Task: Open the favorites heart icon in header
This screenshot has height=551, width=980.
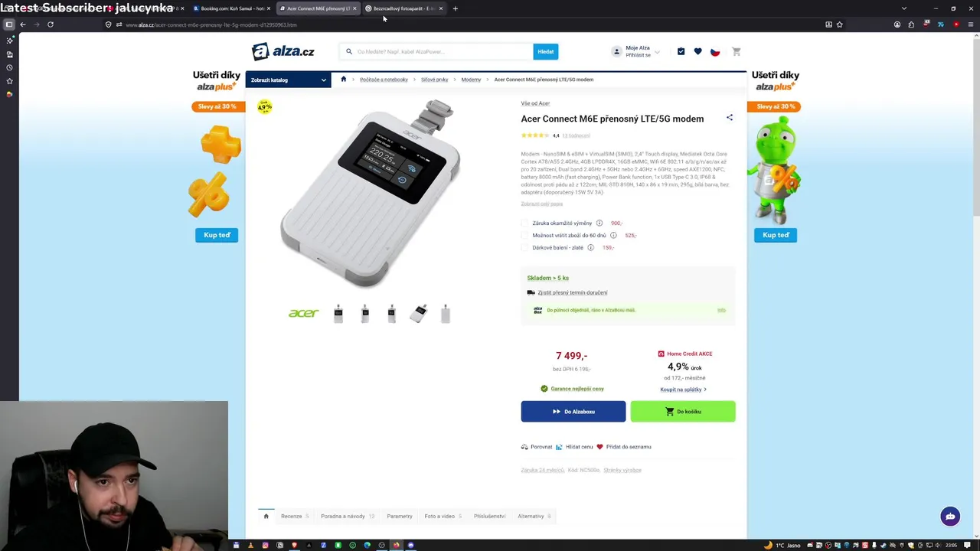Action: pyautogui.click(x=697, y=51)
